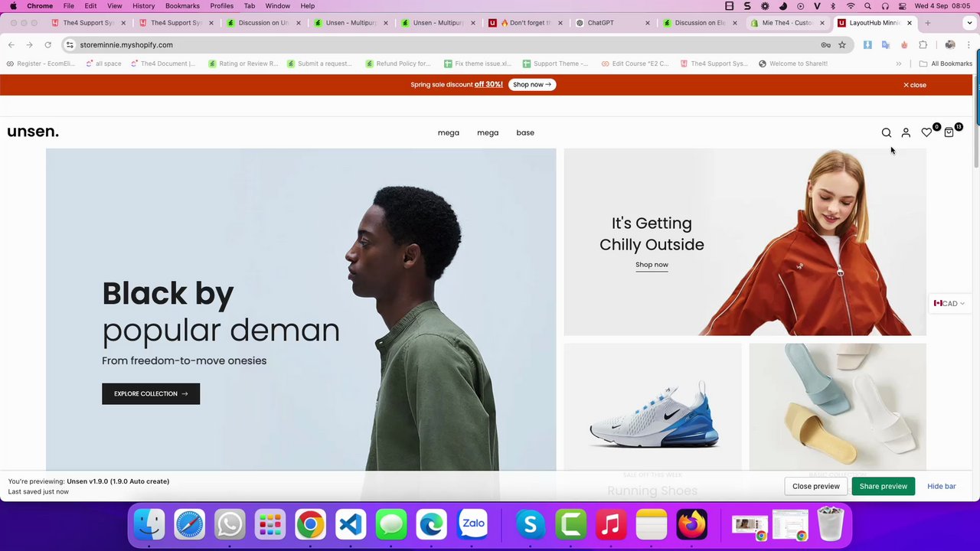Open the Fix theme issue bookmark
The width and height of the screenshot is (980, 551).
tap(478, 64)
